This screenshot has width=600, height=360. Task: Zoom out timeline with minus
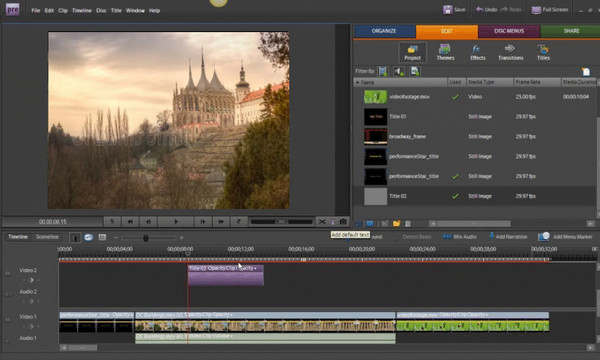point(116,238)
